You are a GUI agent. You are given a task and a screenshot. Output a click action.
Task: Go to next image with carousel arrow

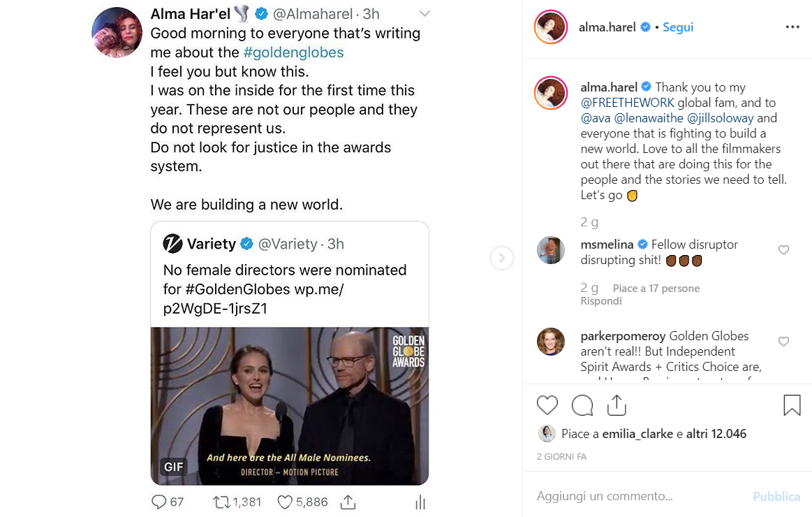pos(501,258)
